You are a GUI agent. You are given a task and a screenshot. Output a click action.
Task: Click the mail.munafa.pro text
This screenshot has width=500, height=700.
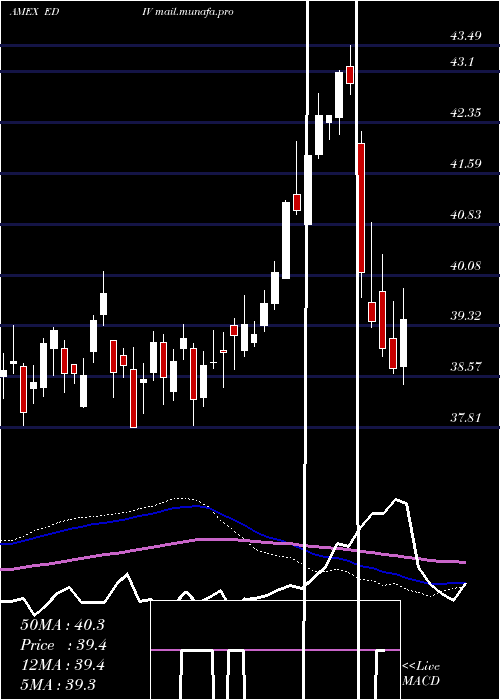pos(194,12)
